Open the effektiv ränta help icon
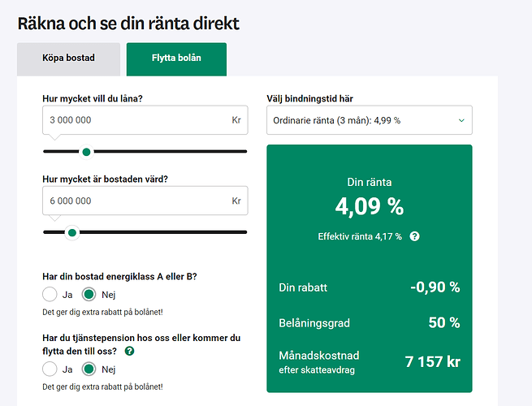 click(414, 236)
